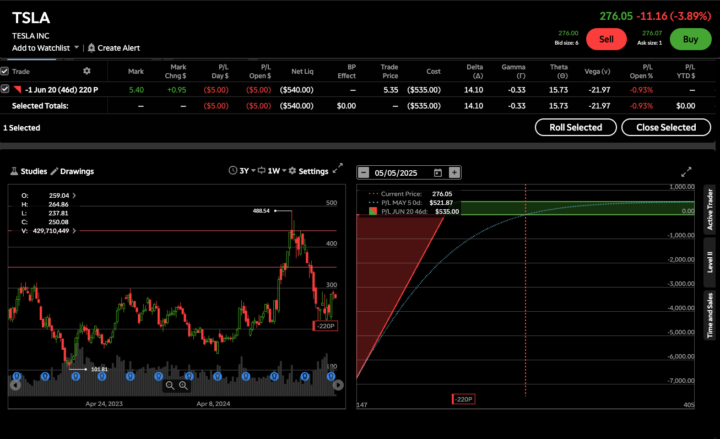This screenshot has width=720, height=439.
Task: Click the chart zoom in magnifier
Action: point(183,385)
